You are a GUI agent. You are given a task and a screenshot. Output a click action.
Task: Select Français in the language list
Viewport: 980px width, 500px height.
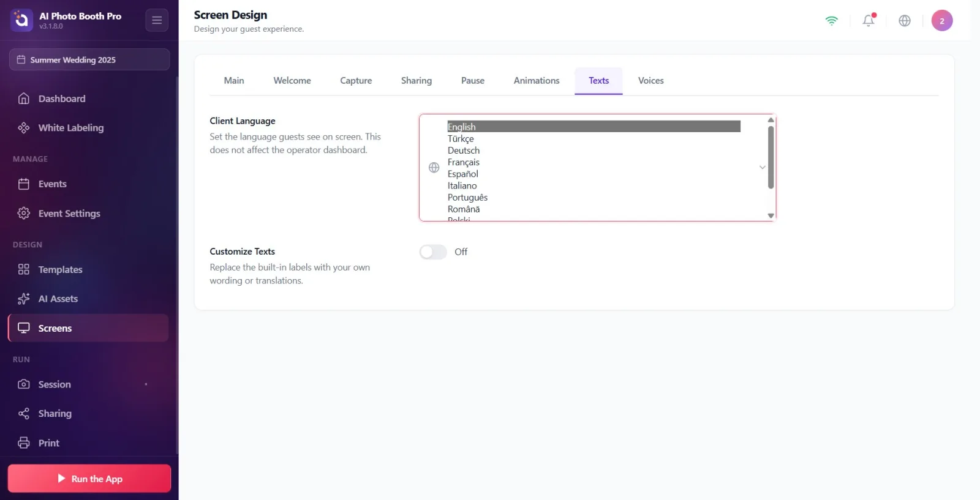[x=594, y=162]
